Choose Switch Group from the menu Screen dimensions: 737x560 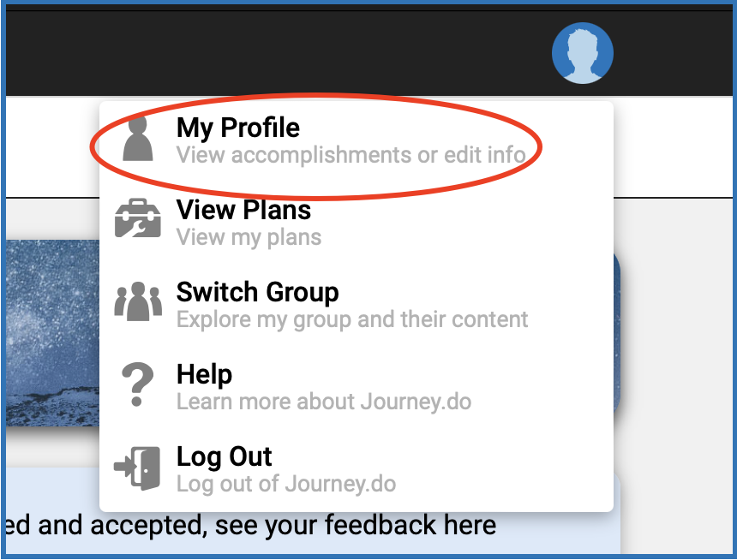tap(257, 292)
